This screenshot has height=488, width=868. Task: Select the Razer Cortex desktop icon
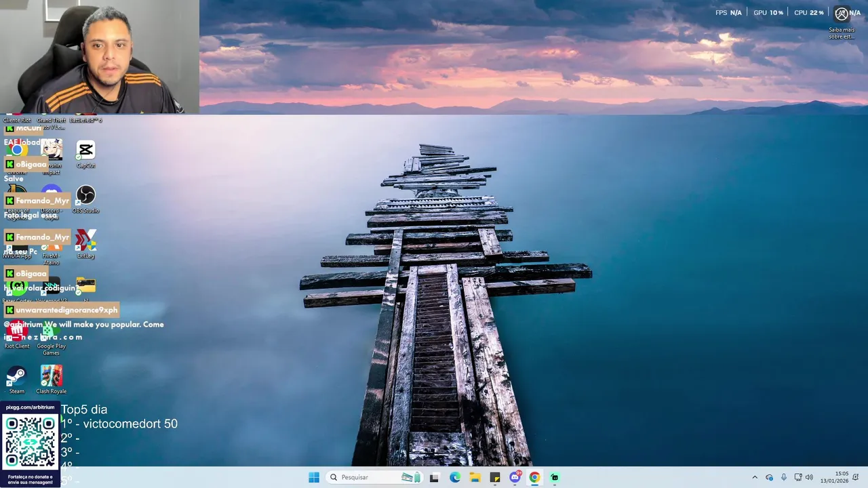click(x=16, y=289)
